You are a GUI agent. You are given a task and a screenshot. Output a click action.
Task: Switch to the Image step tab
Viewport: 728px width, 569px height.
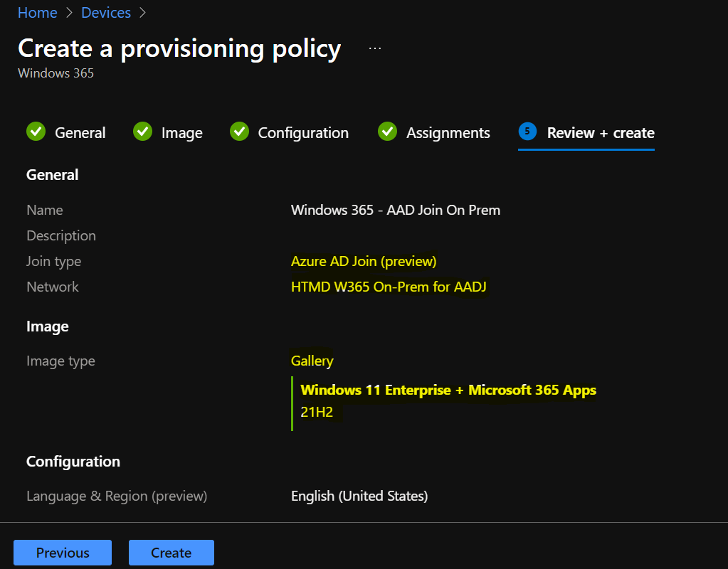coord(181,133)
